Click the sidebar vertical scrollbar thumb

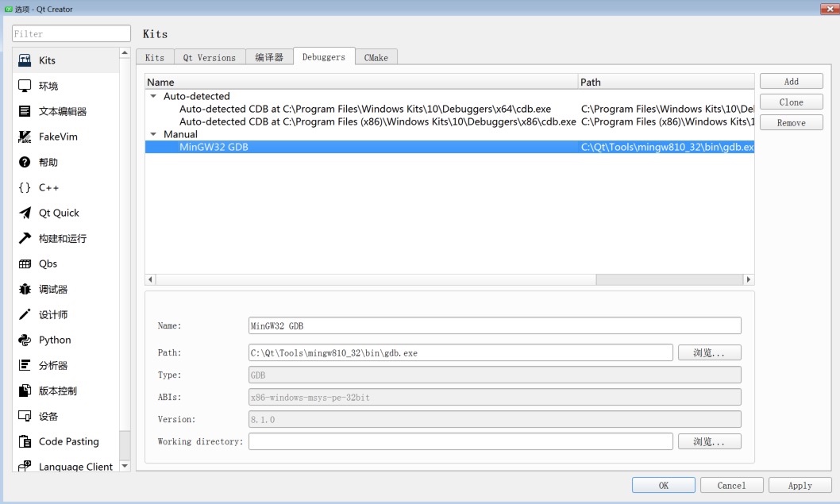pyautogui.click(x=125, y=243)
